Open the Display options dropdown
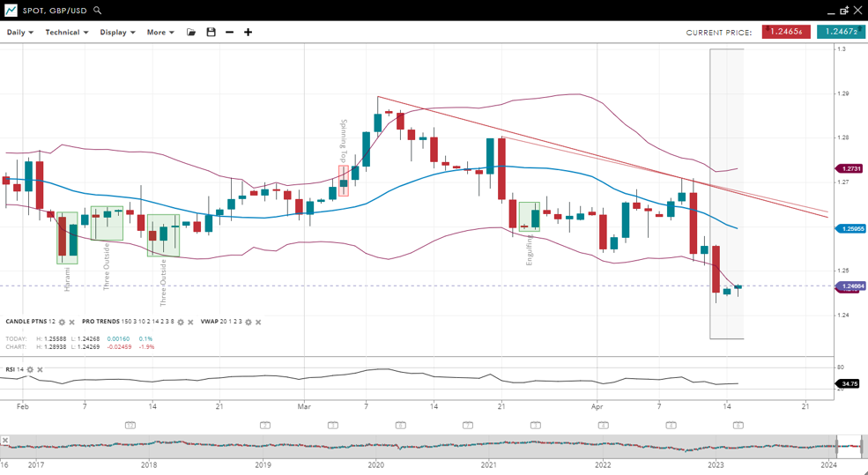This screenshot has width=868, height=475. pos(117,33)
